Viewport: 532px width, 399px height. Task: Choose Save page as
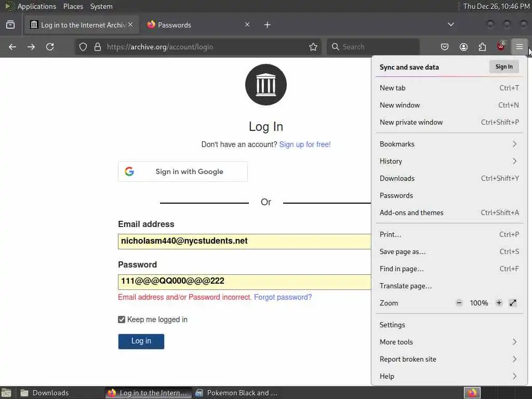[449, 252]
